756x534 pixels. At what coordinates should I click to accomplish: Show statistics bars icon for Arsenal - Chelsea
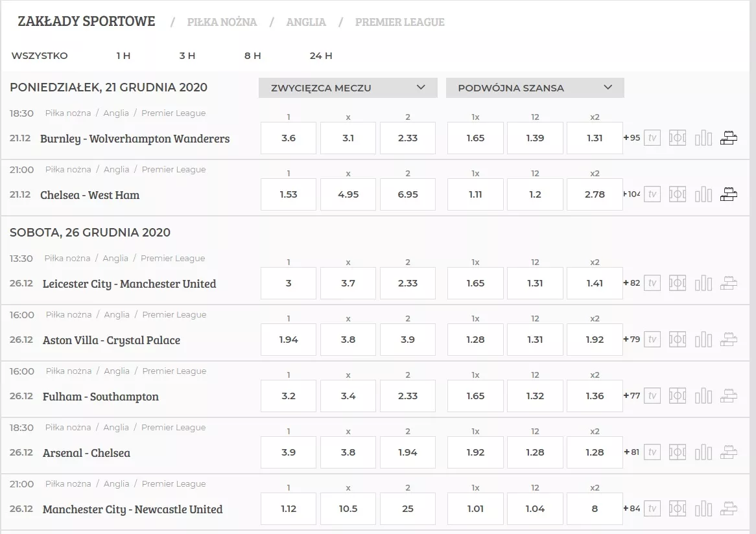[703, 452]
